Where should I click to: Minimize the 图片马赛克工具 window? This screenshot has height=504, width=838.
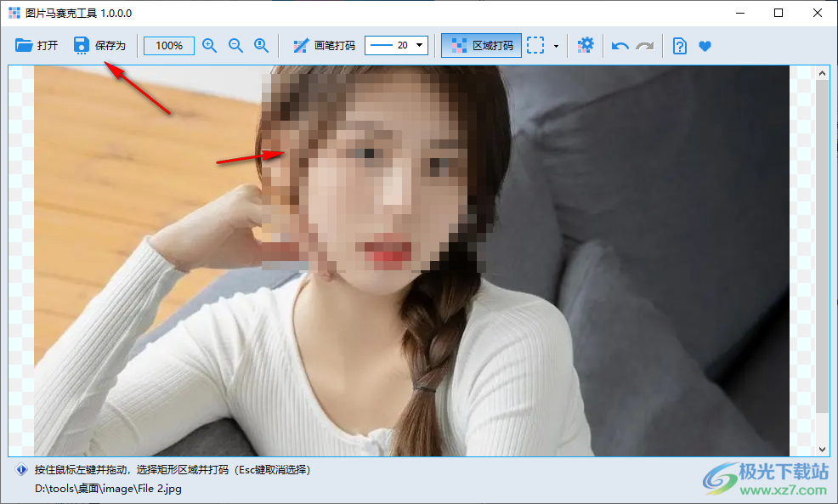click(x=740, y=13)
